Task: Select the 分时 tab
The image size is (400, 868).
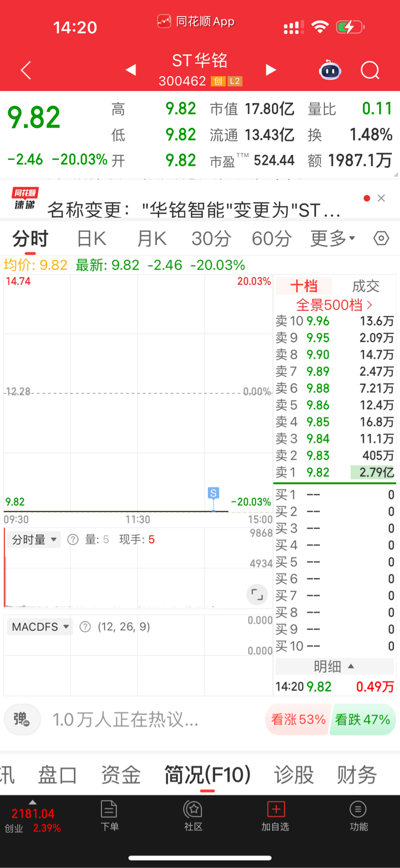Action: coord(30,239)
